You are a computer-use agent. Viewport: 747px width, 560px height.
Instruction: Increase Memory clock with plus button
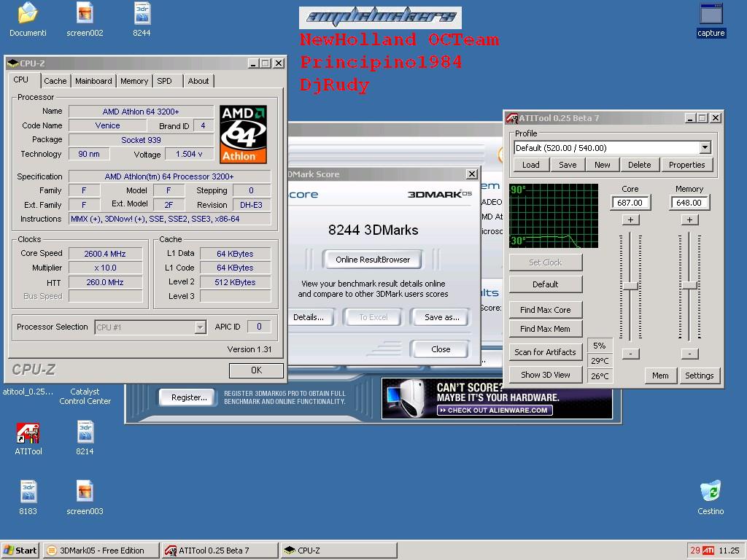click(689, 219)
